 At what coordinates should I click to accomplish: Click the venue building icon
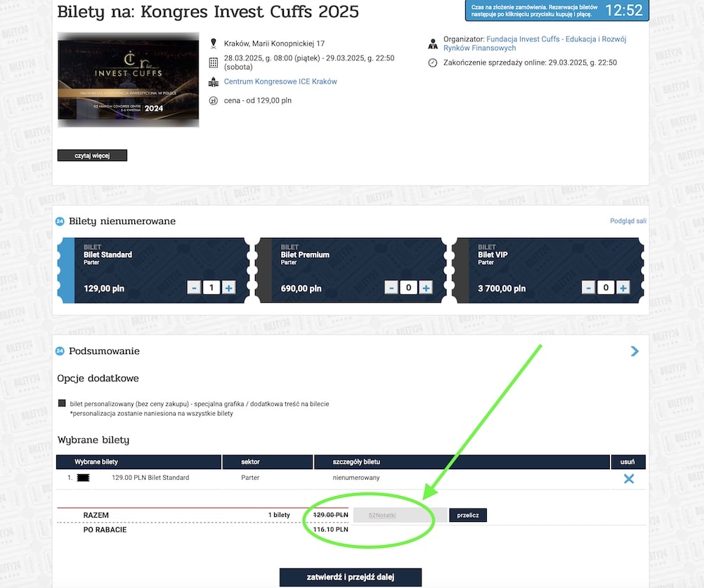tap(214, 81)
